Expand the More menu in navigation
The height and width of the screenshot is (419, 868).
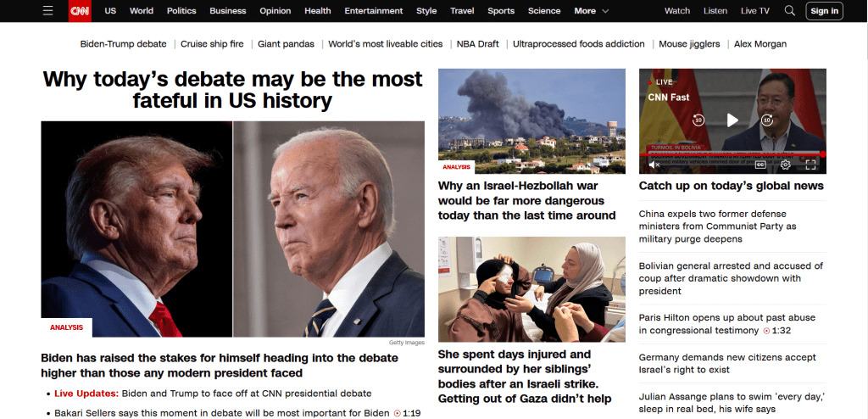[x=591, y=11]
